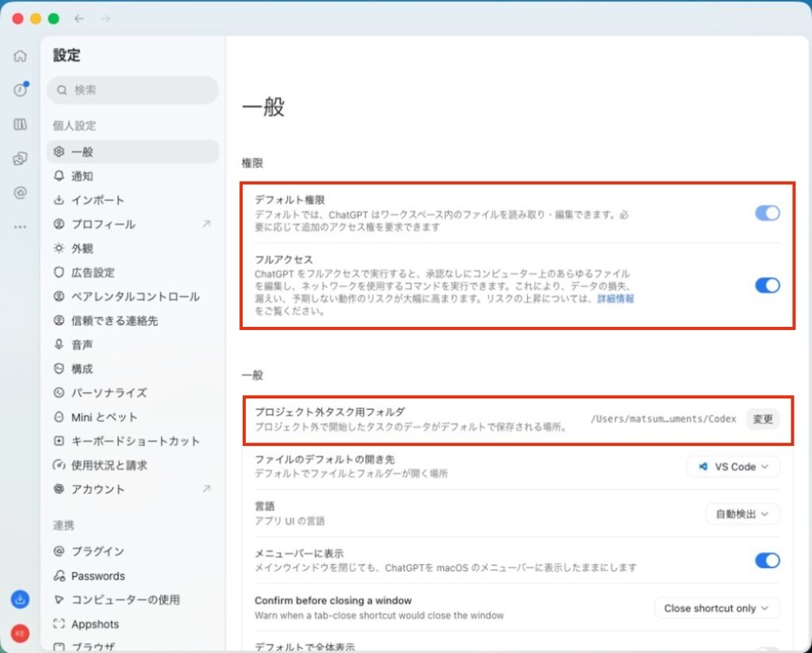Image resolution: width=812 pixels, height=653 pixels.
Task: Go back with the left arrow
Action: pos(79,19)
